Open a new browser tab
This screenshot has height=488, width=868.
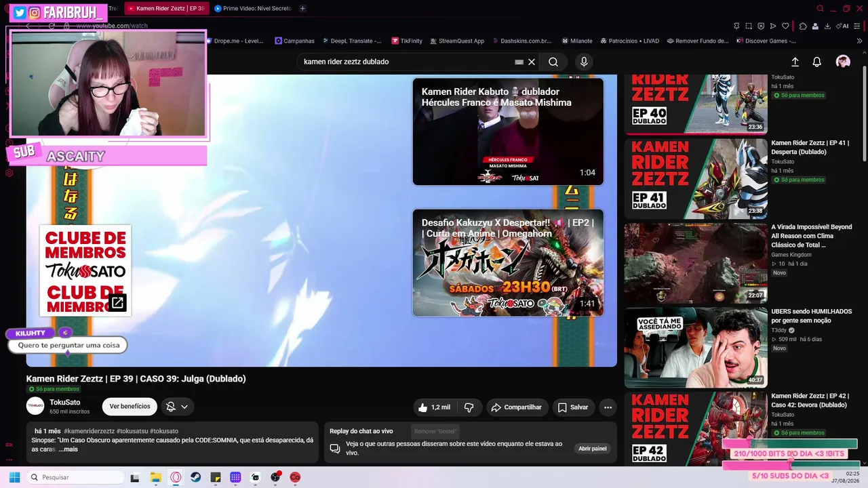302,8
